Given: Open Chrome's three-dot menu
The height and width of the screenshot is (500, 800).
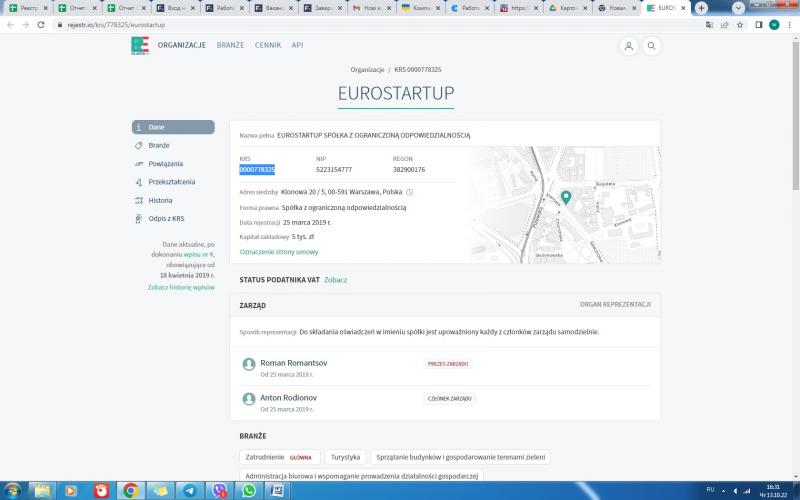Looking at the screenshot, I should click(x=789, y=24).
